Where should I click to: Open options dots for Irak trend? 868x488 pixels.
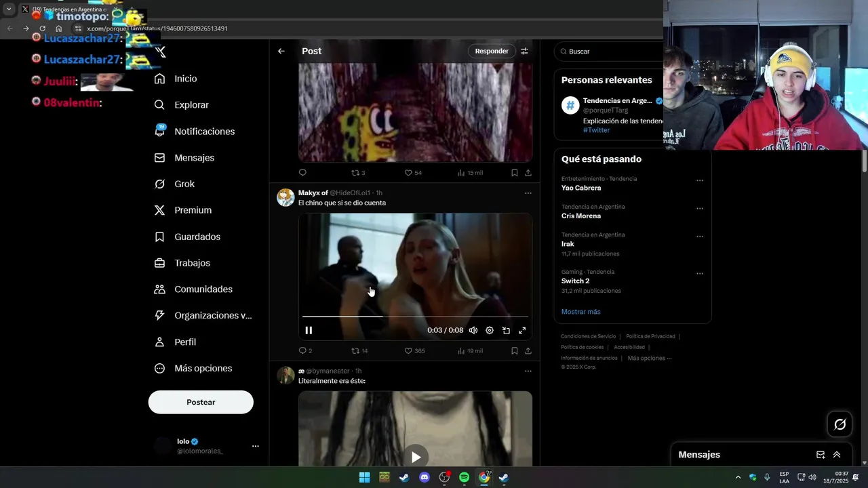coord(700,237)
